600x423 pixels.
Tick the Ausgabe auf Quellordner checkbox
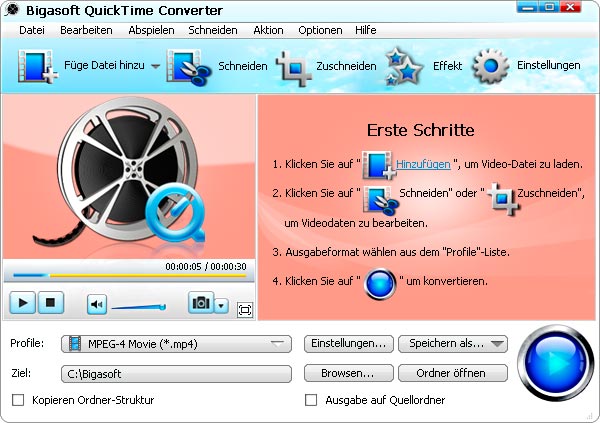[x=311, y=400]
